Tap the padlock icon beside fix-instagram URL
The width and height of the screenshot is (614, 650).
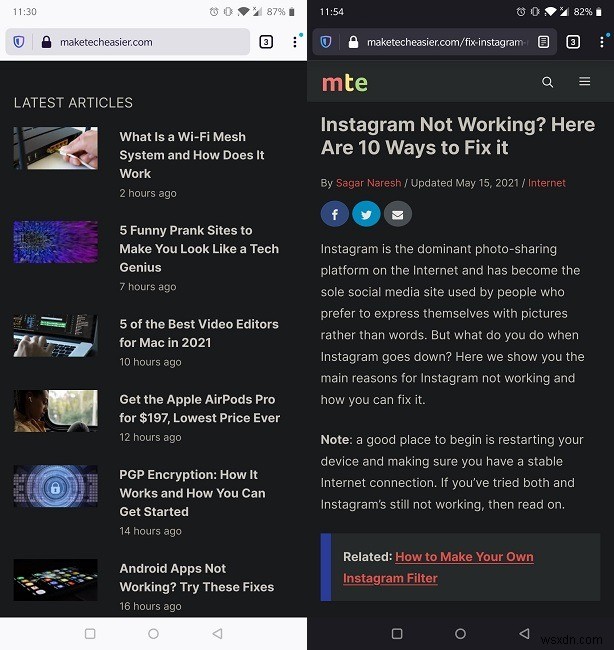pyautogui.click(x=353, y=42)
